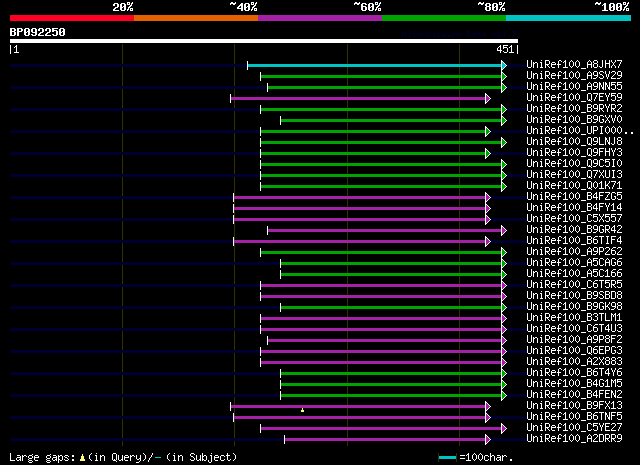Click label UniRef100_C5X557
The image size is (640, 465).
pos(574,218)
